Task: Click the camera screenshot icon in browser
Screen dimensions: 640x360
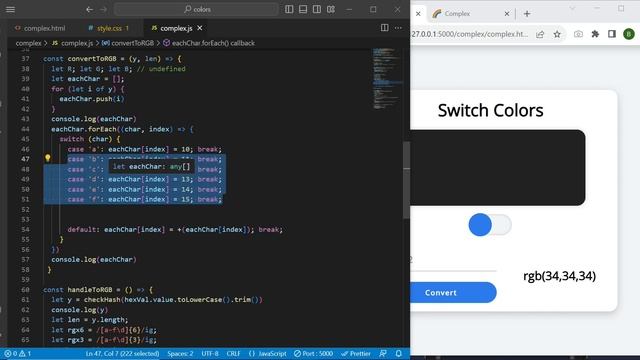Action: pyautogui.click(x=578, y=34)
